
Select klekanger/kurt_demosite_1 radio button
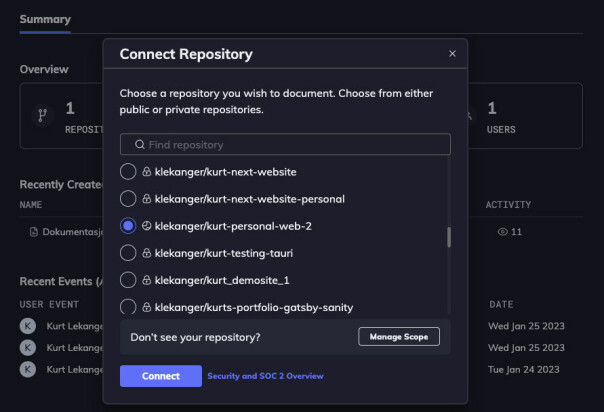click(x=128, y=280)
